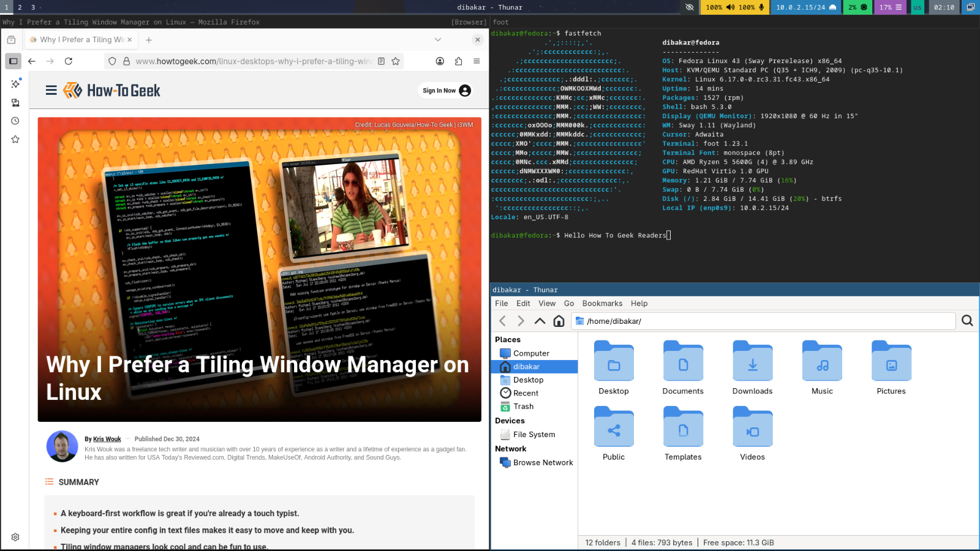Open the list-all-tabs dropdown chevron
The image size is (980, 551).
[x=437, y=39]
